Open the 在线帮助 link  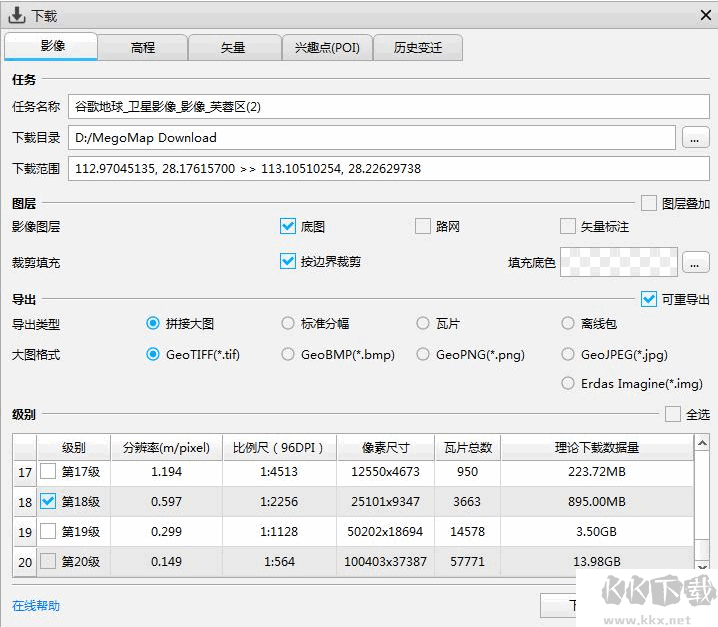click(36, 605)
